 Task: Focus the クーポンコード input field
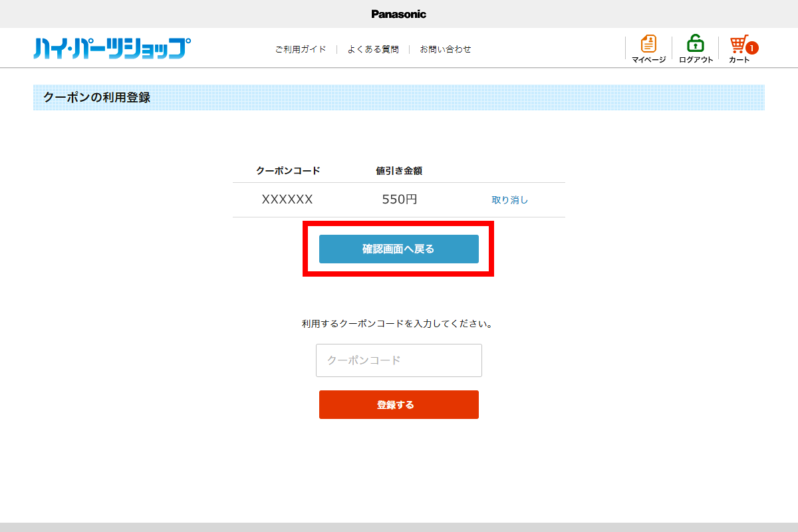[x=398, y=360]
